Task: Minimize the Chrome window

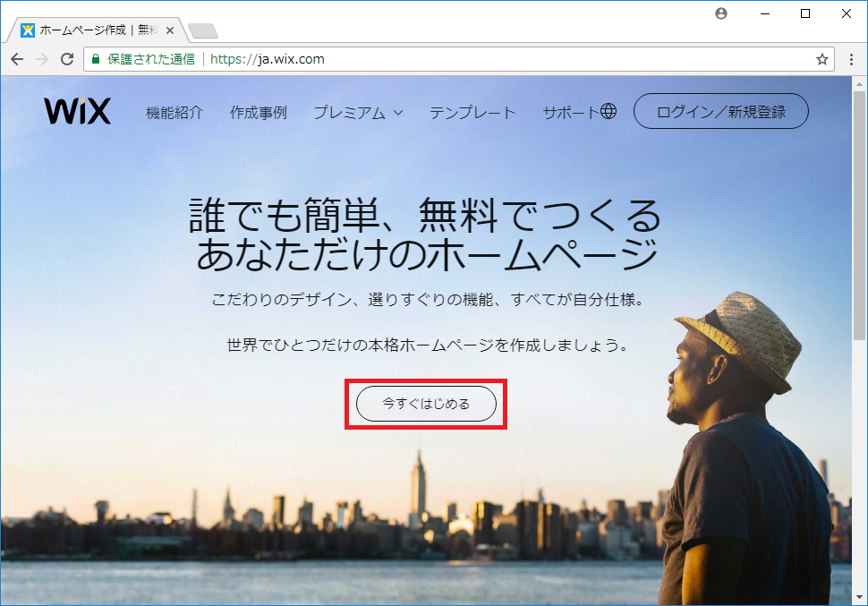Action: point(765,13)
